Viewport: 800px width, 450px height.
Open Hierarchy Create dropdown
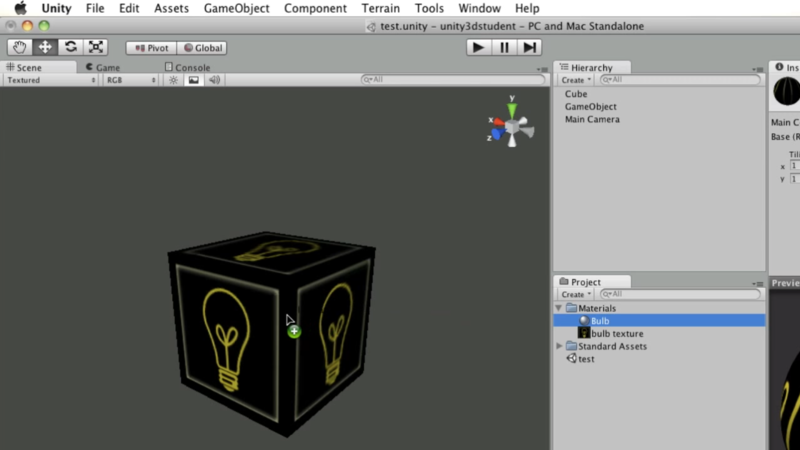pos(576,80)
